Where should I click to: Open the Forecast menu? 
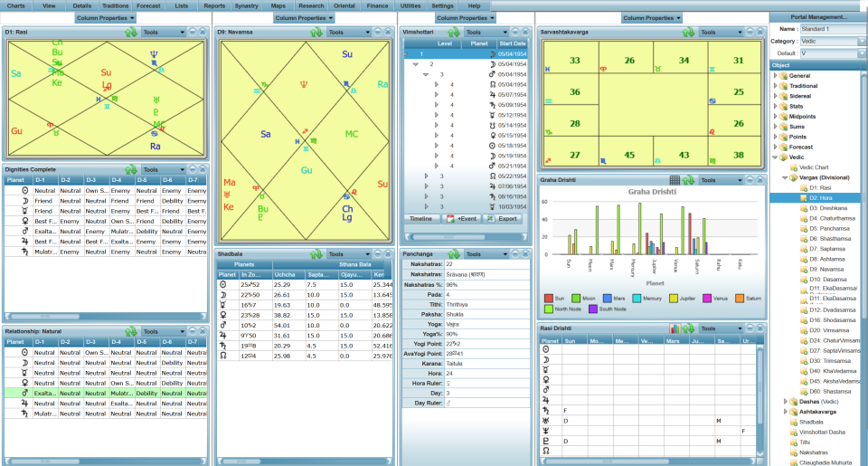[148, 5]
